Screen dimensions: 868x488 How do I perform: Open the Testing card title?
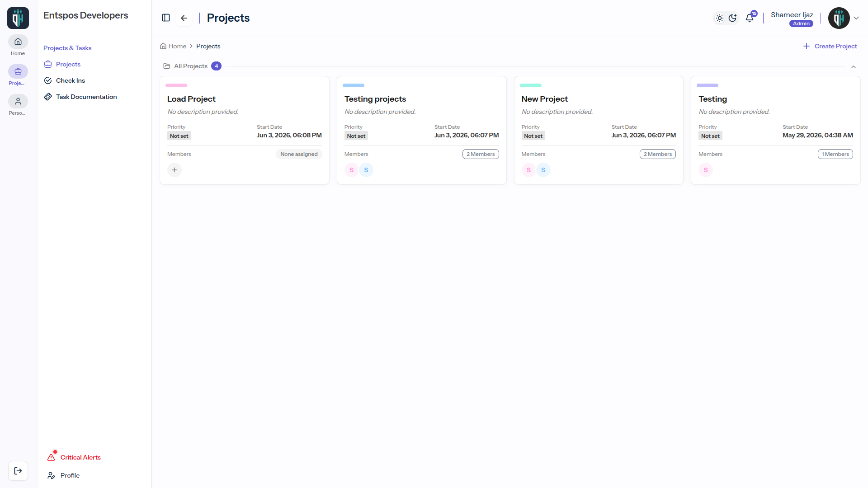tap(712, 99)
